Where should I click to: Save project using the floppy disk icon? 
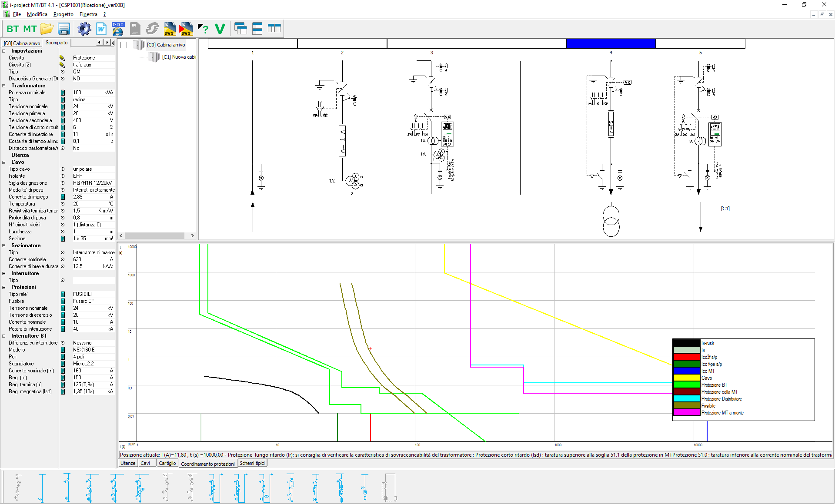point(64,29)
